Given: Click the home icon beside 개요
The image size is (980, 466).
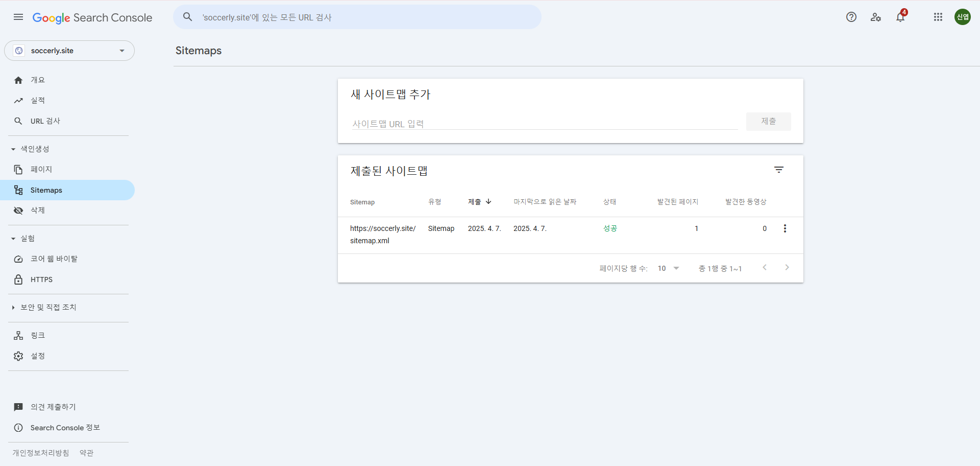Looking at the screenshot, I should pos(18,80).
